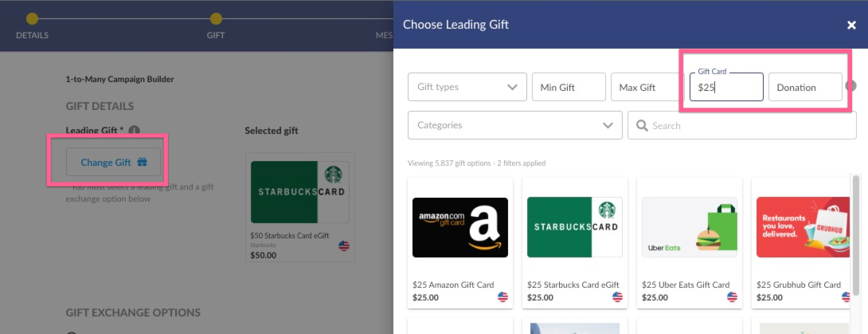Viewport: 868px width, 334px height.
Task: Focus the Min Gift field
Action: [x=569, y=87]
